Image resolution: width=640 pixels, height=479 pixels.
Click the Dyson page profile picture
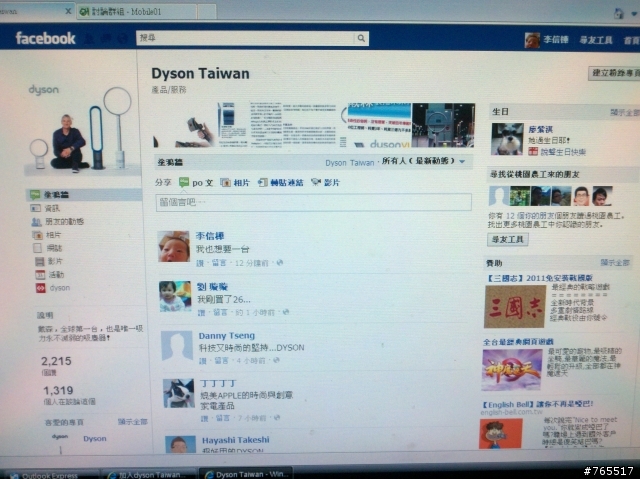81,129
